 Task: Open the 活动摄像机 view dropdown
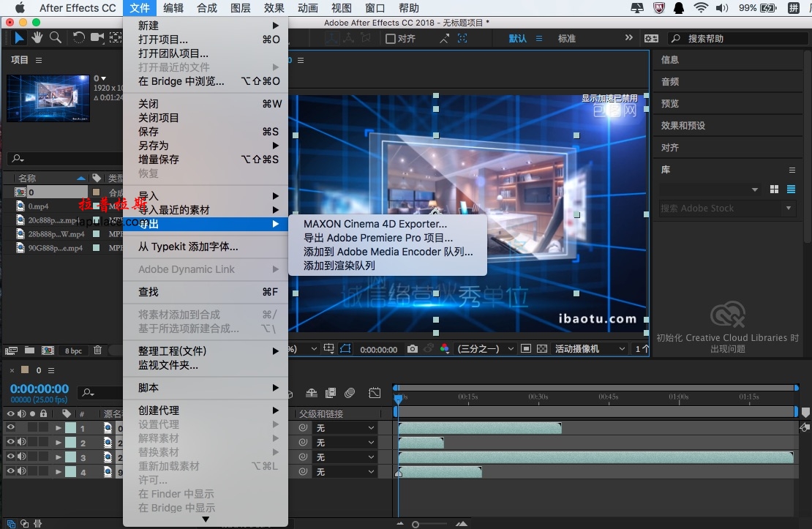tap(590, 349)
